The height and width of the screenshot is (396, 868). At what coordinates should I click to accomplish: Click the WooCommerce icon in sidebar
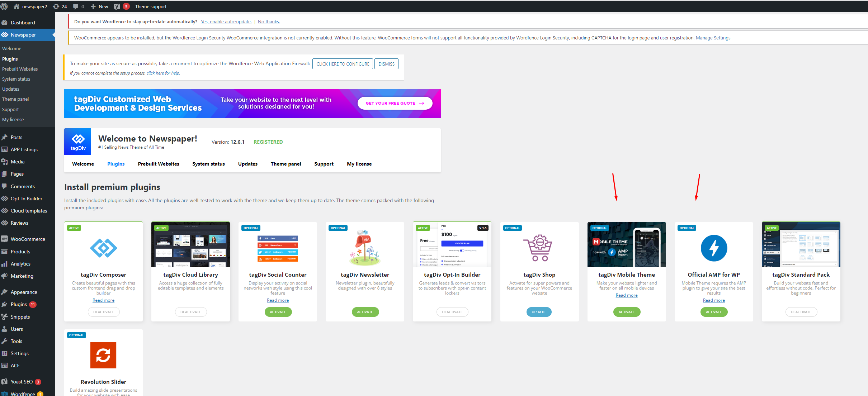click(x=4, y=239)
